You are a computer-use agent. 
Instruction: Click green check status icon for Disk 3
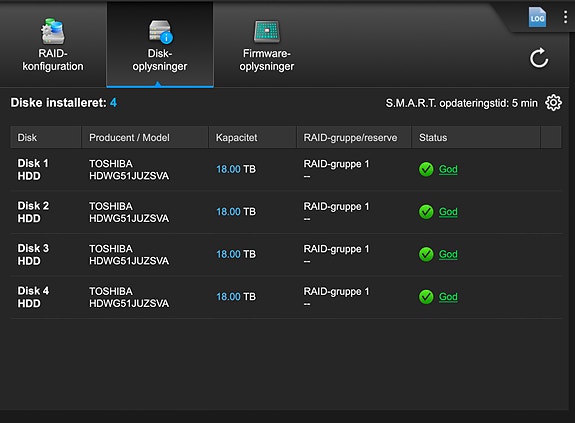pos(426,254)
